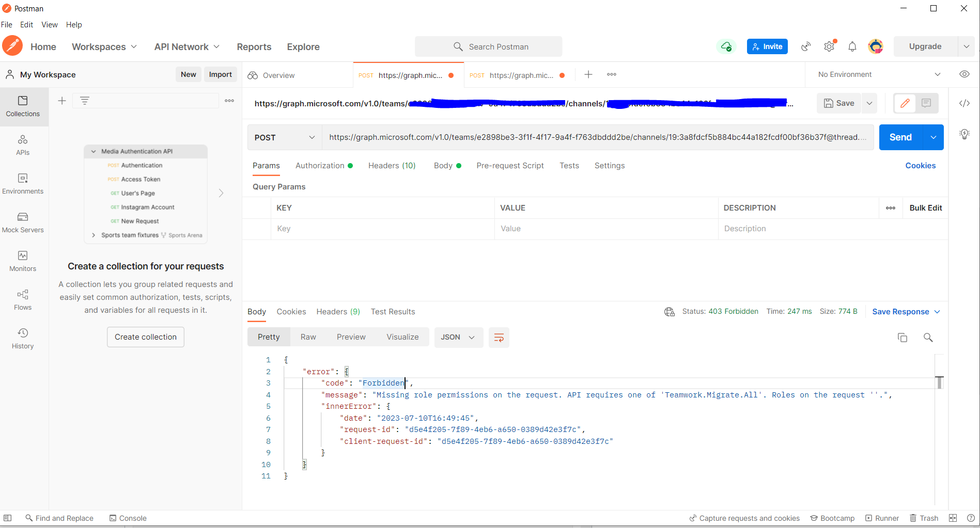Open the POST method dropdown

tap(284, 137)
